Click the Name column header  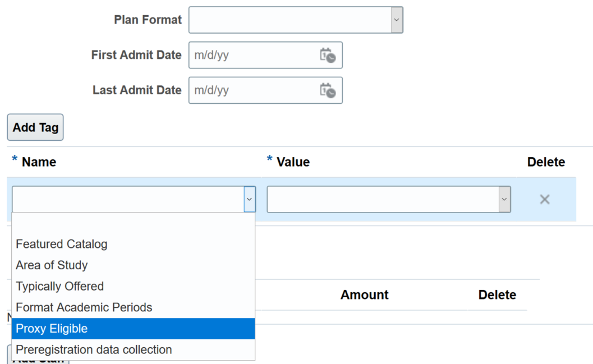[x=39, y=162]
